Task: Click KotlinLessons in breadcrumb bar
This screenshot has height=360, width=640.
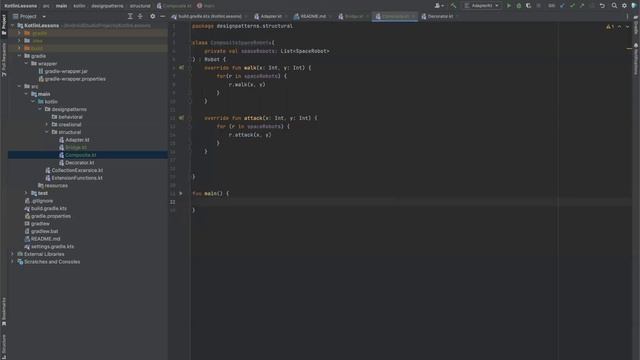Action: tap(21, 6)
